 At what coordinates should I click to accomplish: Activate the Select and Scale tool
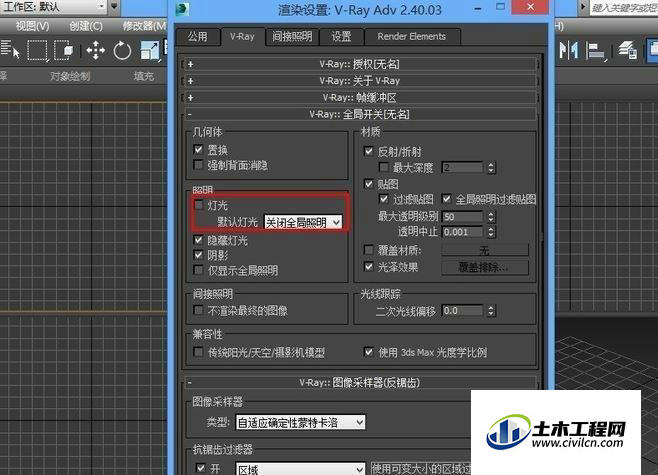pyautogui.click(x=149, y=50)
